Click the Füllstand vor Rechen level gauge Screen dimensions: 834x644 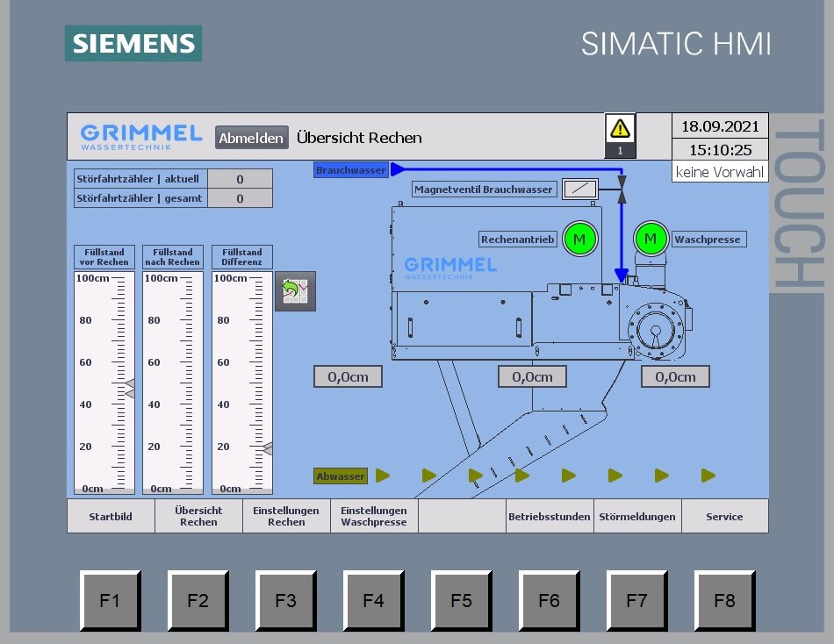[x=104, y=382]
